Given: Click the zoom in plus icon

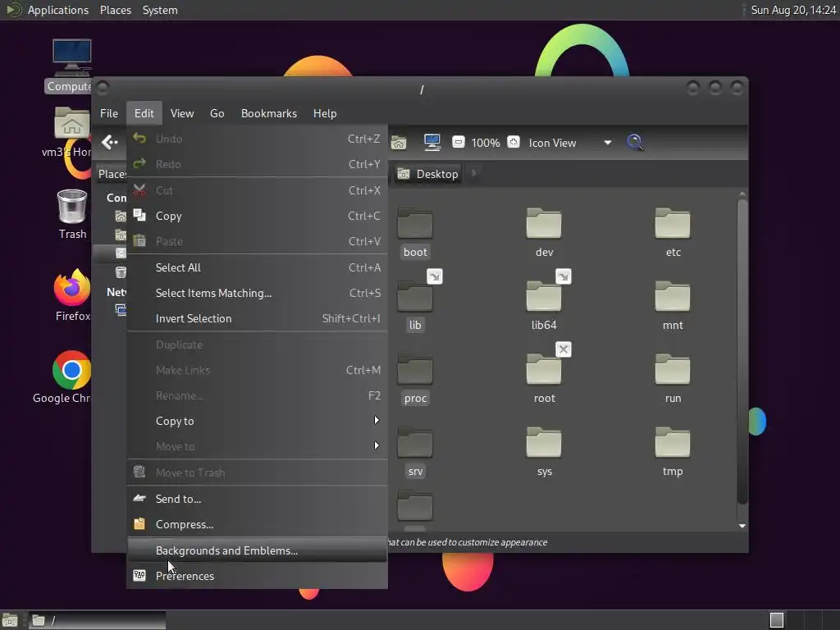Looking at the screenshot, I should [x=514, y=142].
